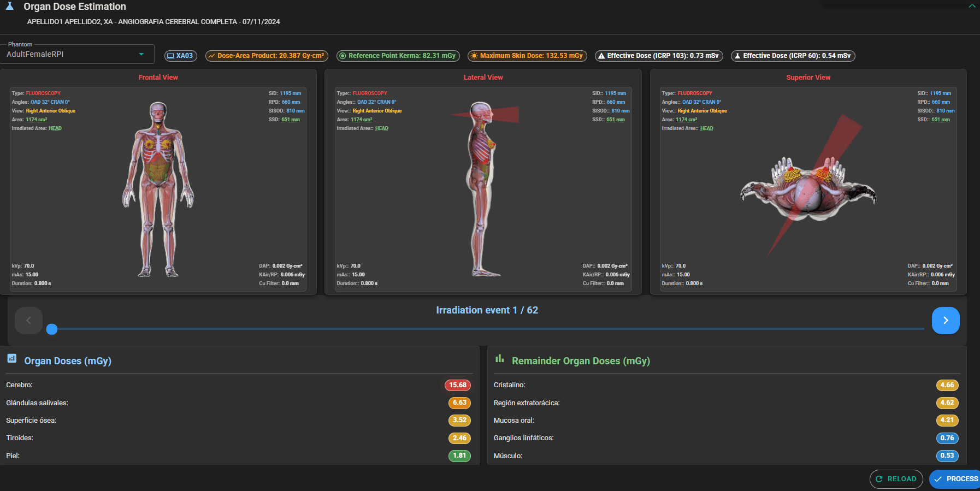Click the middle of the irradiation event slider track
This screenshot has width=980, height=491.
tap(488, 329)
